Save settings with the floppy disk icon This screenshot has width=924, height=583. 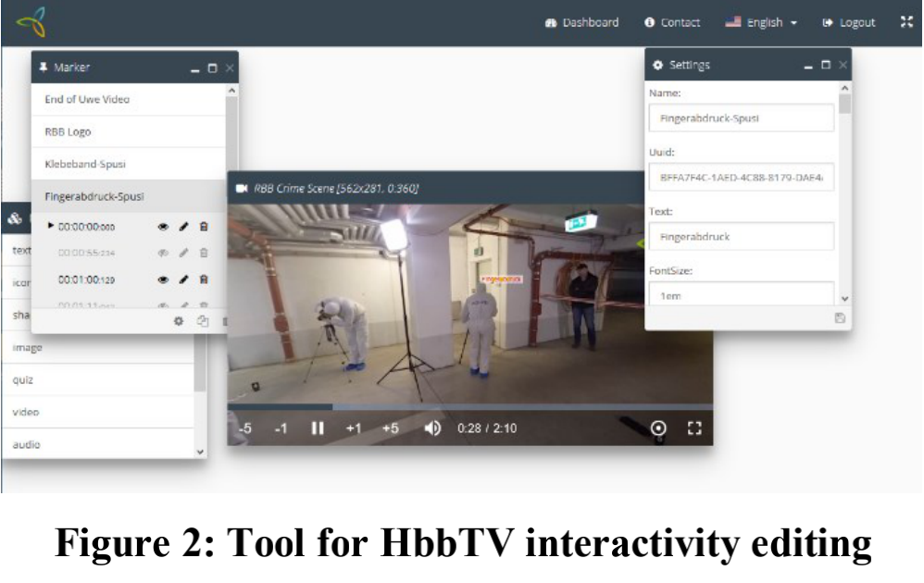tap(840, 317)
